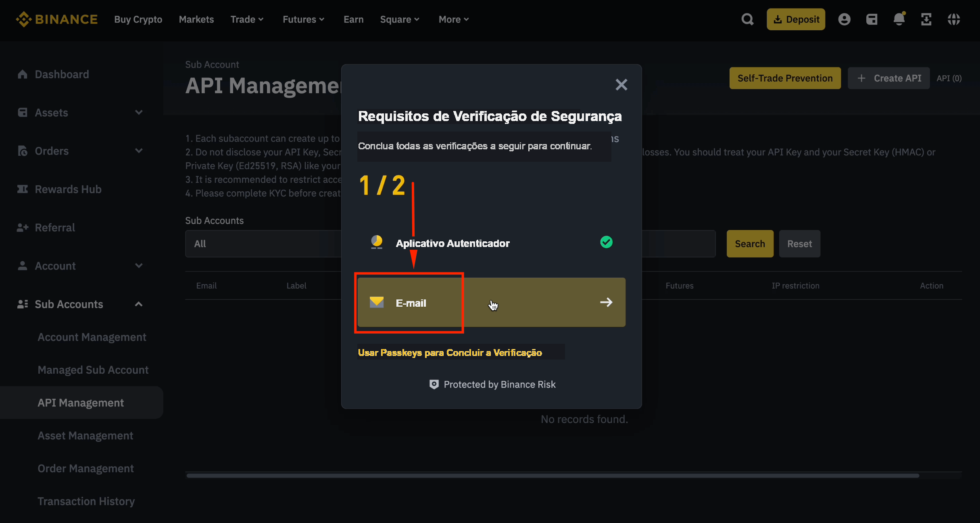Expand the Trade menu chevron
This screenshot has height=523, width=980.
coord(261,19)
